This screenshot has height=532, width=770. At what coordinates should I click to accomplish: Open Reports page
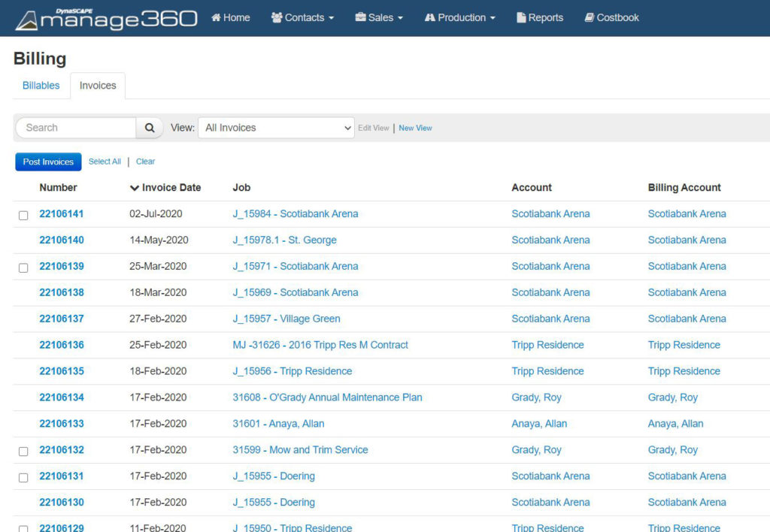pyautogui.click(x=540, y=18)
